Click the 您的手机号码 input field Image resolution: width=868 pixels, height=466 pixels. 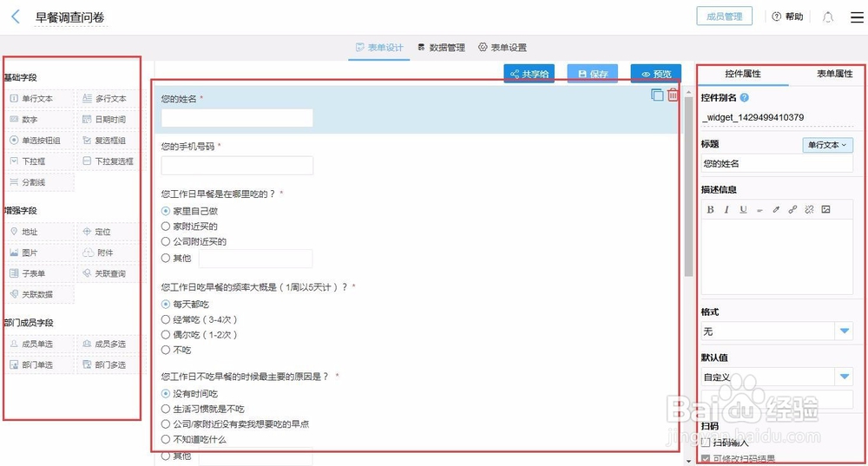point(237,166)
